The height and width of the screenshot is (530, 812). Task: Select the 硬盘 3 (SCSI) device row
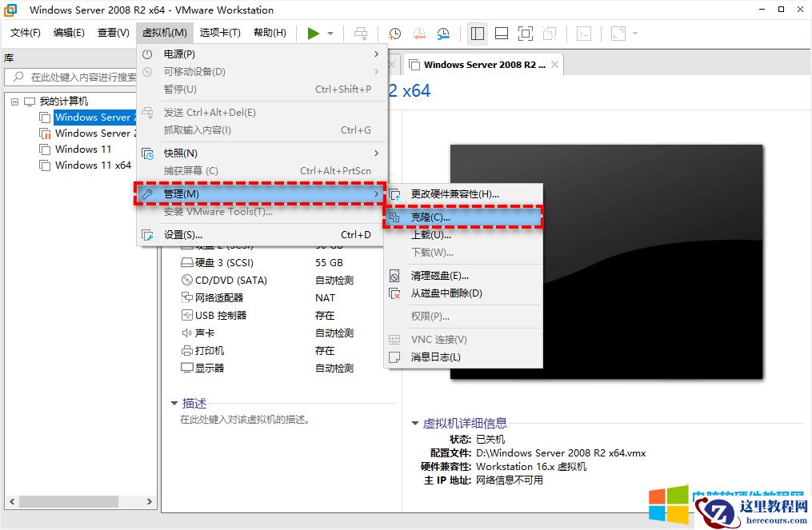click(x=267, y=263)
